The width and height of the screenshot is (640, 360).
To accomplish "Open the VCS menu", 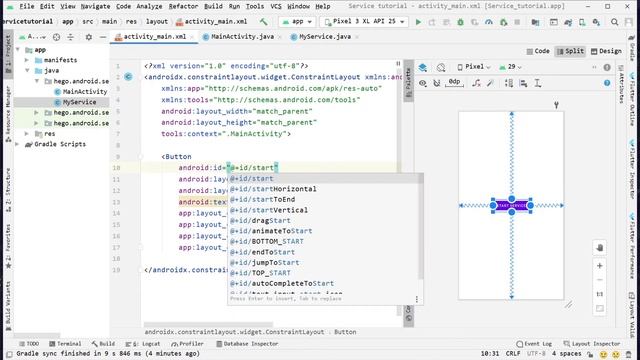I will 276,7.
